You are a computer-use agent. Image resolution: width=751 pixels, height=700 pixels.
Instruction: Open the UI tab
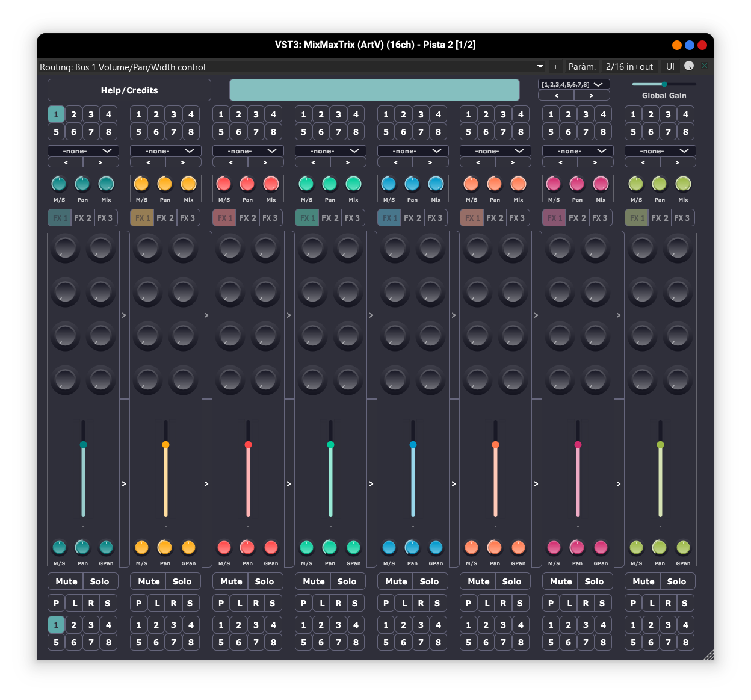(670, 66)
